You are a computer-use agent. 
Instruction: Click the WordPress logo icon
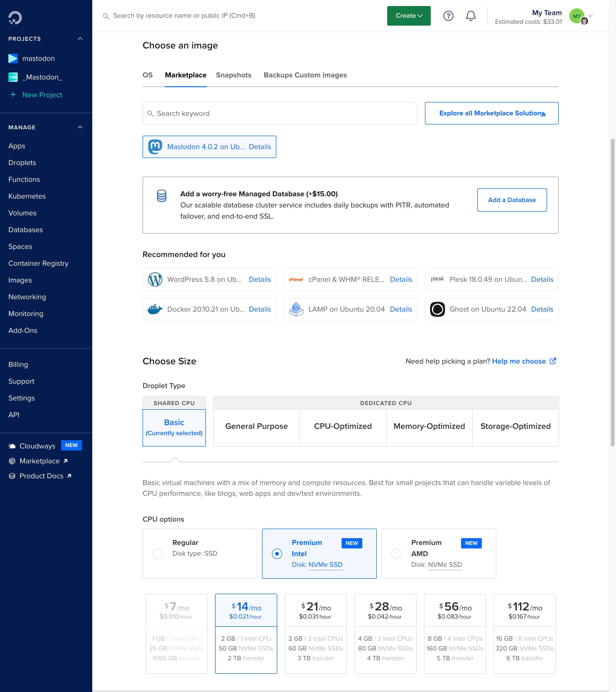[155, 279]
